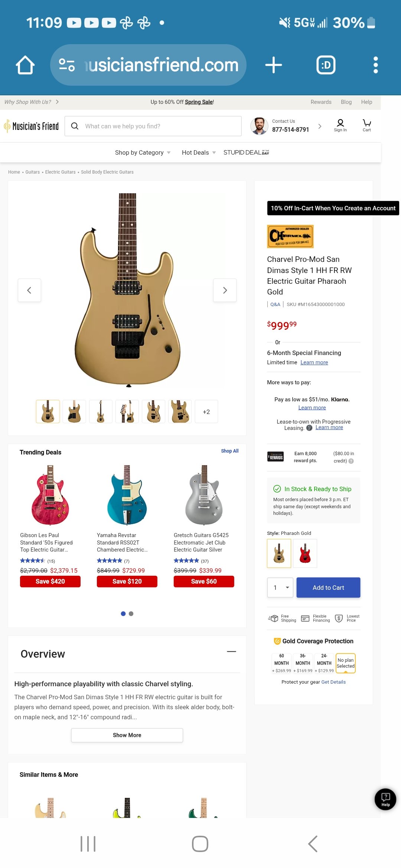Open the floating Help chat icon
Viewport: 401px width, 868px height.
coord(385,799)
